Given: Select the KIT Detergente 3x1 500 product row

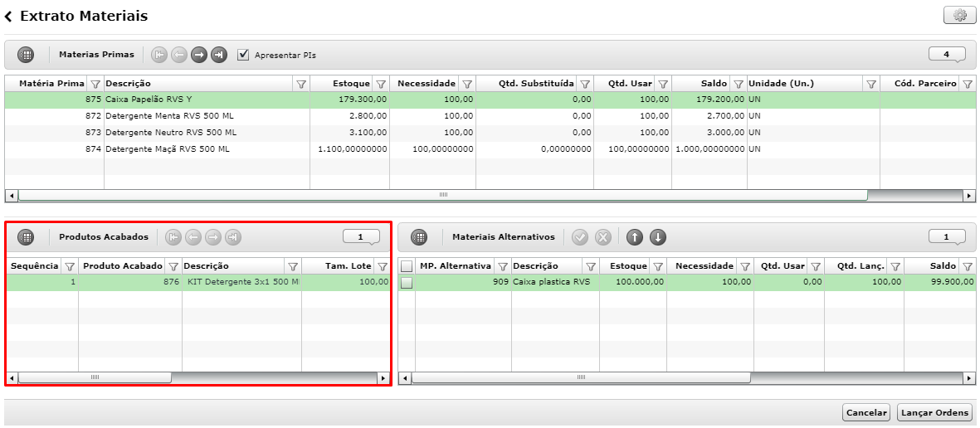Looking at the screenshot, I should 197,282.
